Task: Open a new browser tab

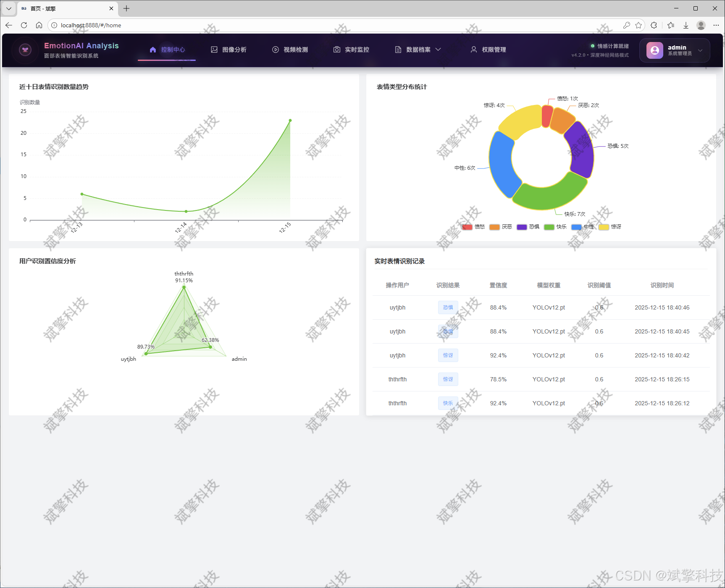Action: [x=126, y=8]
